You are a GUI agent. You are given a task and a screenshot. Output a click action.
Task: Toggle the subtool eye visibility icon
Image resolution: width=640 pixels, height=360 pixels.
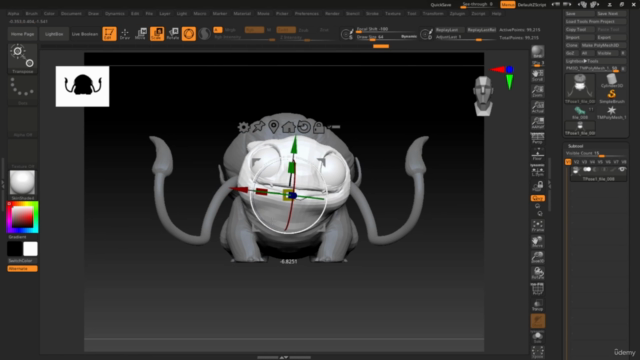[622, 169]
